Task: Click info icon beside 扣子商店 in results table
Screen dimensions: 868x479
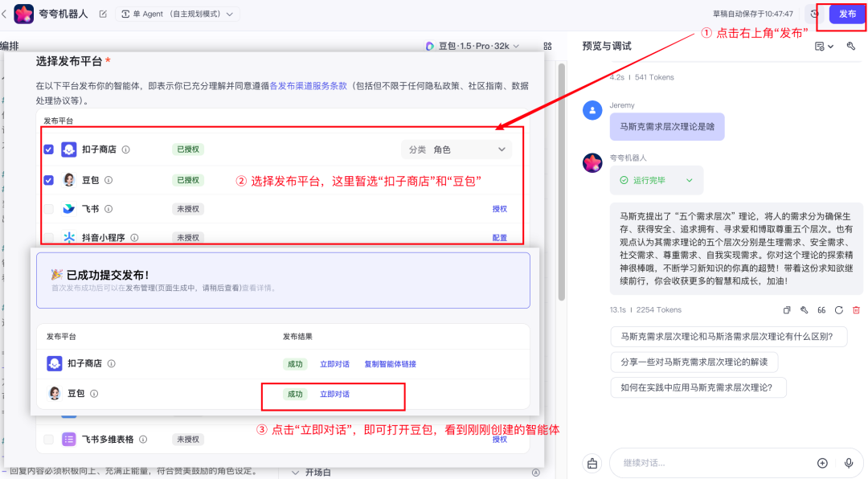Action: [111, 363]
